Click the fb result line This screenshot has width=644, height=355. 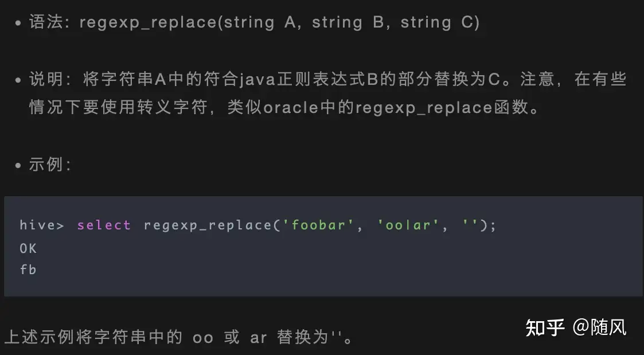[x=28, y=269]
